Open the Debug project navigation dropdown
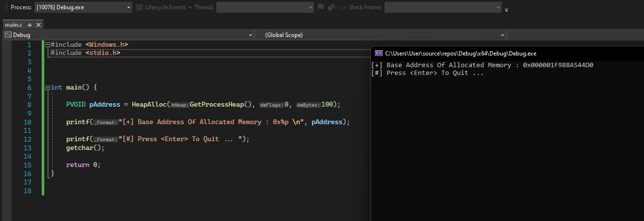Viewport: 644px width, 221px height. click(129, 35)
